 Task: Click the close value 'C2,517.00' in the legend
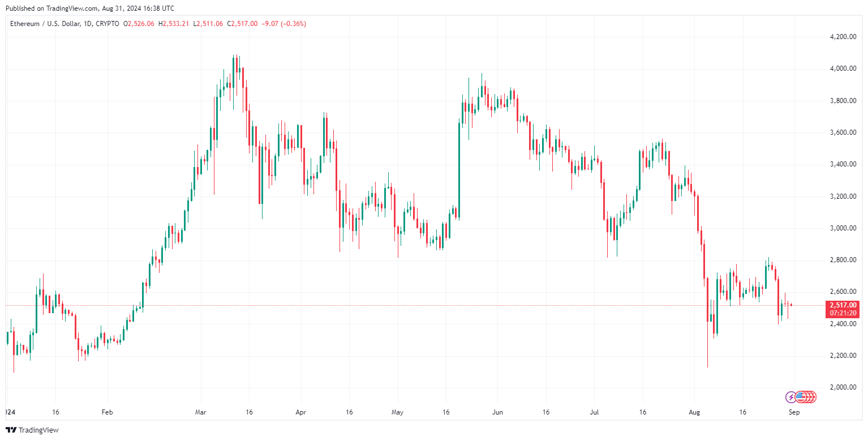242,24
